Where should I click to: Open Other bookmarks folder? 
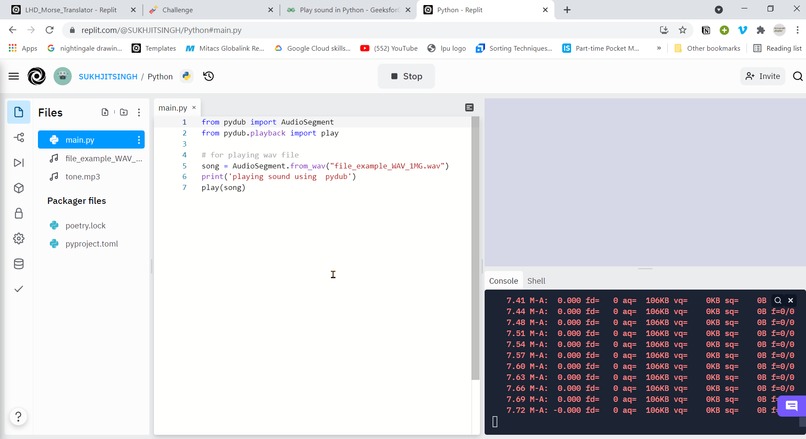[x=707, y=48]
